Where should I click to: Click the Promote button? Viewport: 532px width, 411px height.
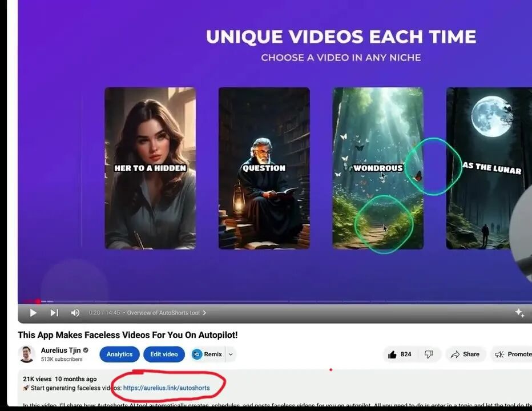513,354
